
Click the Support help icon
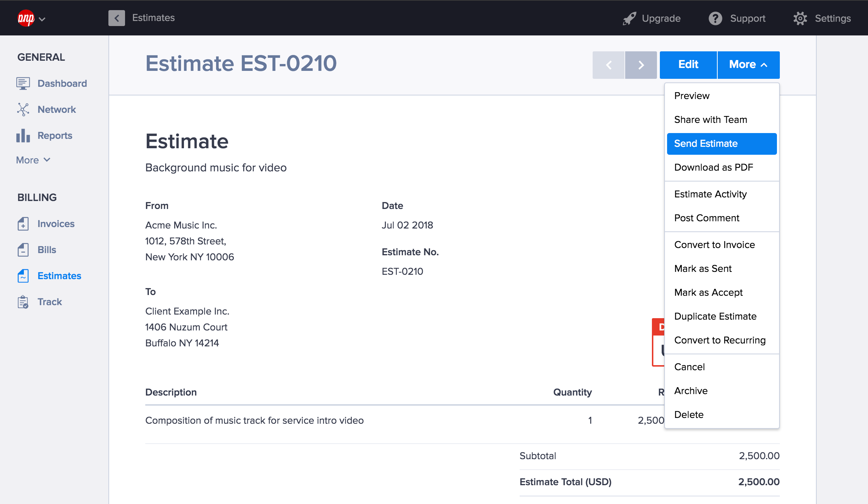[714, 17]
